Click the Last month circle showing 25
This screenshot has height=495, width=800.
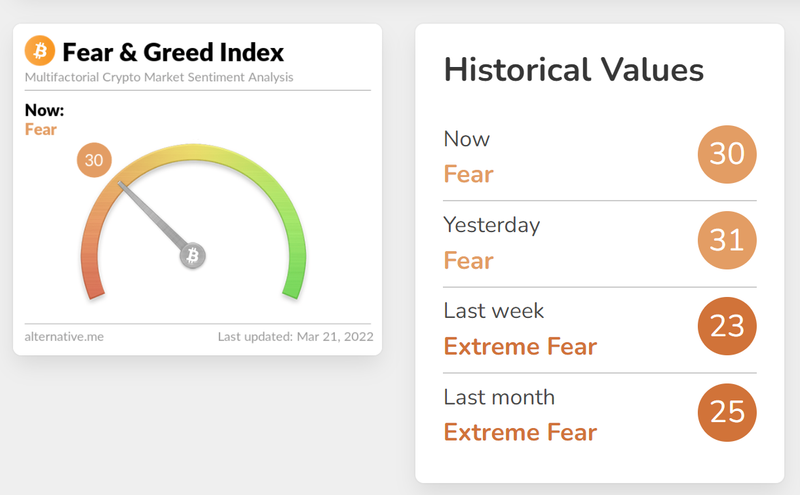(x=727, y=412)
